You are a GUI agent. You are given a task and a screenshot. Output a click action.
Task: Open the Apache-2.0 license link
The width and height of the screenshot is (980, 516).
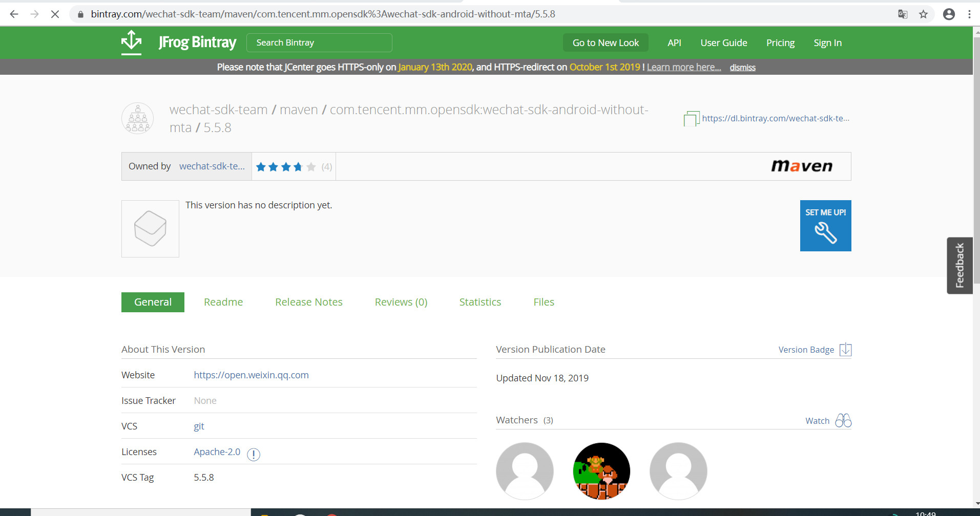(x=217, y=451)
